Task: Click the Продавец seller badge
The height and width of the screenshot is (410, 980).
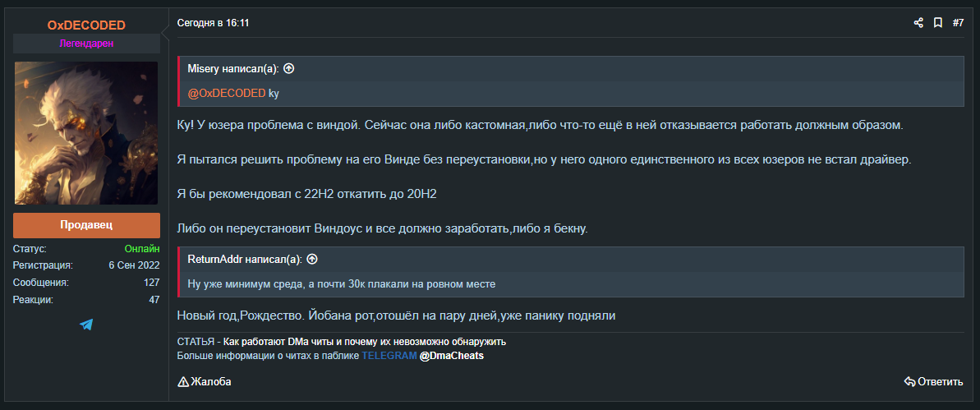Action: (x=86, y=225)
